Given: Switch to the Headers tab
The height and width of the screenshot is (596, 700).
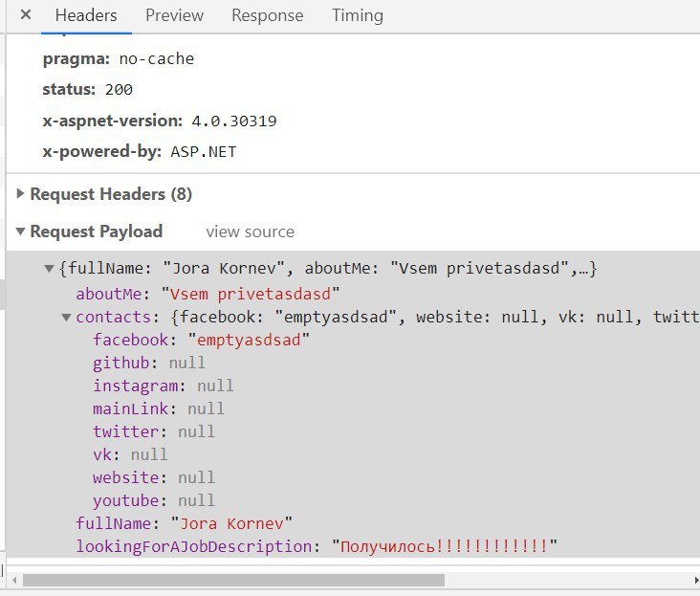Looking at the screenshot, I should [86, 15].
